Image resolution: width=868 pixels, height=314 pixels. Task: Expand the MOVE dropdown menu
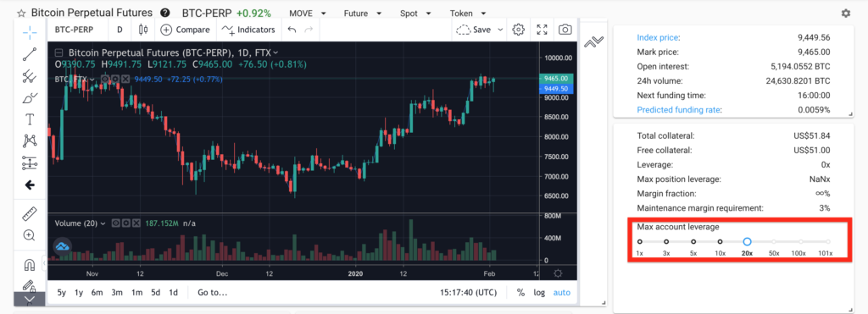click(308, 13)
